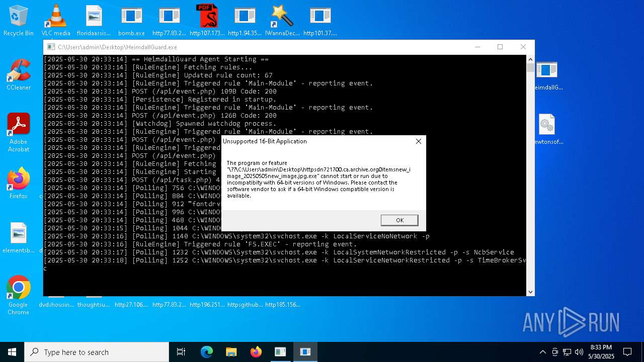Click the tray icon left of network
Viewport: 644px width, 362px height.
point(555,352)
